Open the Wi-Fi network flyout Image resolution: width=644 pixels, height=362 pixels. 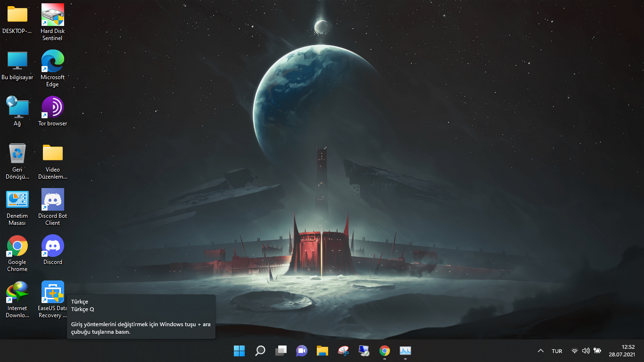(574, 351)
